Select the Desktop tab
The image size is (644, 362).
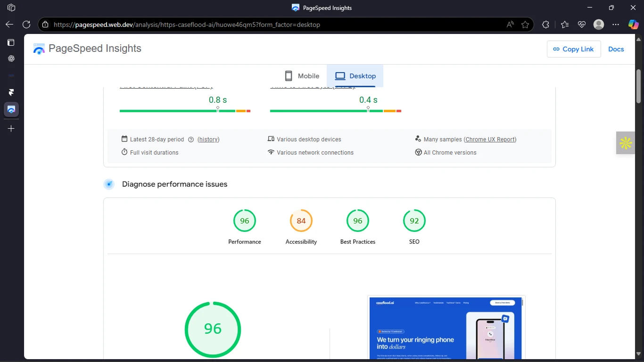point(355,76)
